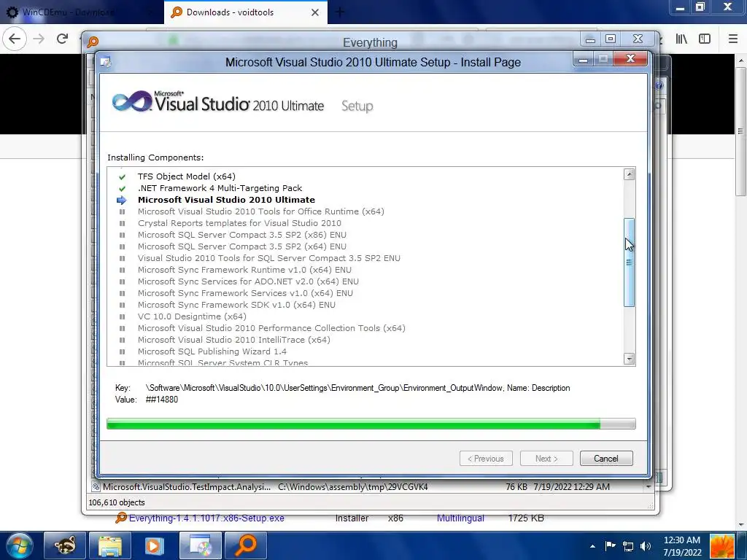This screenshot has height=560, width=747.
Task: Click the Multilingual link on the voidtools page
Action: (x=460, y=518)
